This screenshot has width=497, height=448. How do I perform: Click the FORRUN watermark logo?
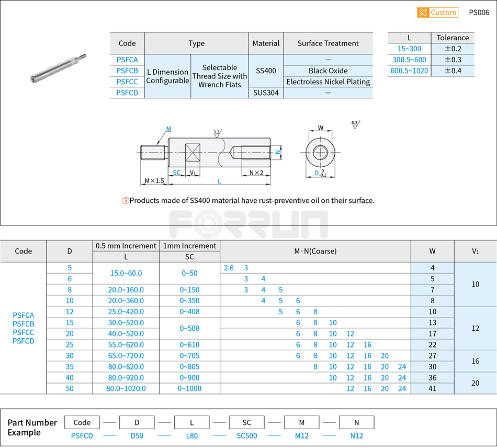(x=249, y=222)
